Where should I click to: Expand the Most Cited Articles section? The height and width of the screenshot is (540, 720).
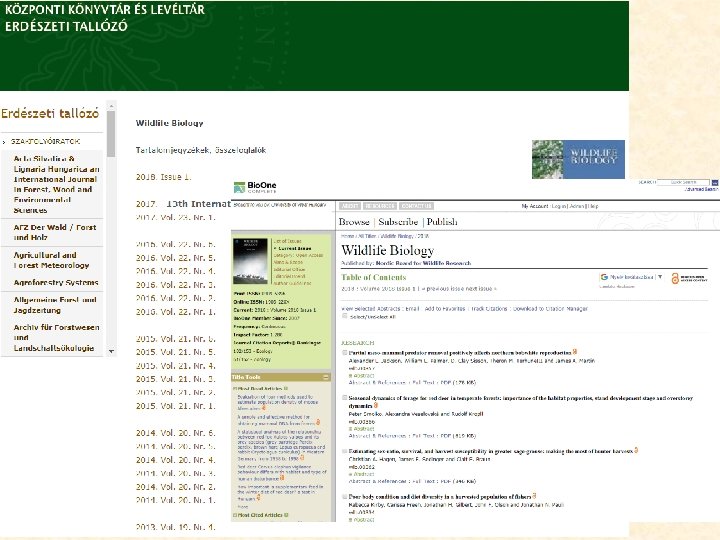236,515
